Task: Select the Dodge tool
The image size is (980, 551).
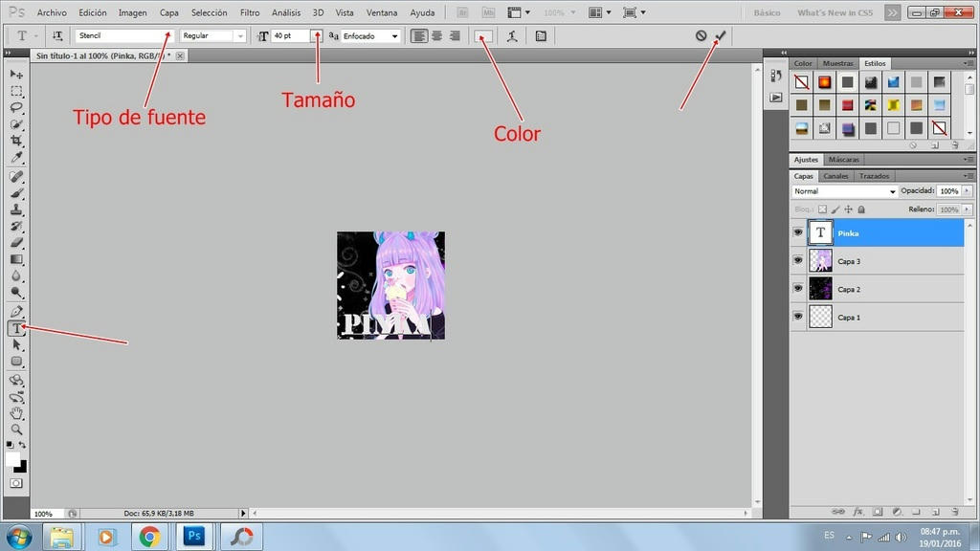Action: pyautogui.click(x=16, y=292)
